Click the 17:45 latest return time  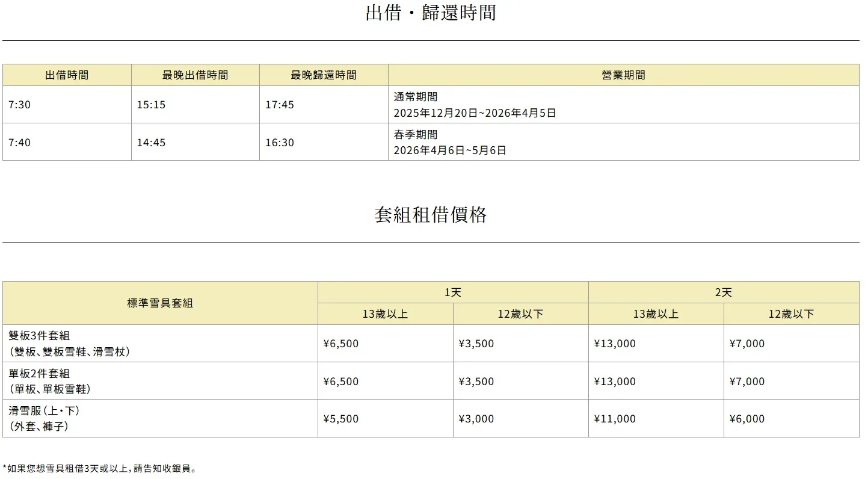coord(280,105)
